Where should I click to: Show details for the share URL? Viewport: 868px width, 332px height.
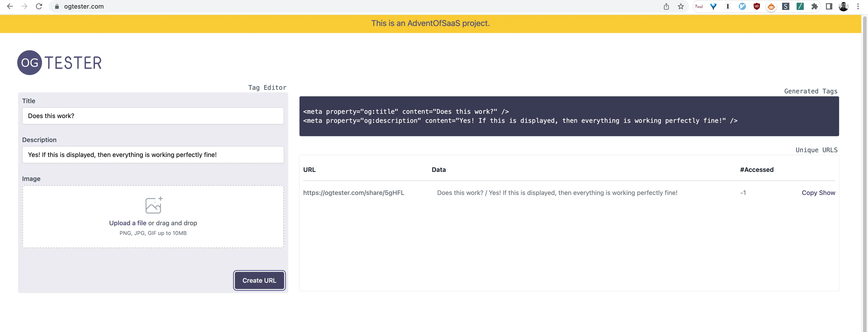tap(827, 193)
